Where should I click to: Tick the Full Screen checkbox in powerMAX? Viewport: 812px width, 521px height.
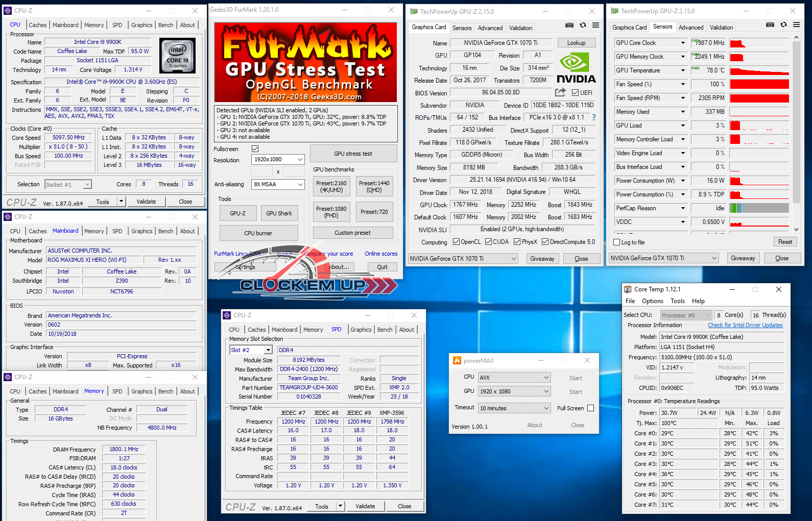pyautogui.click(x=591, y=408)
